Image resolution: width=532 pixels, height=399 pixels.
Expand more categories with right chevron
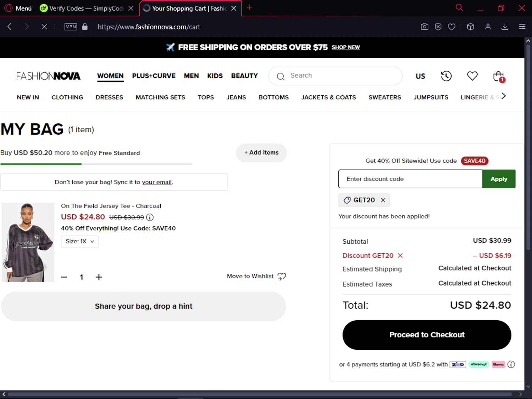[x=503, y=96]
